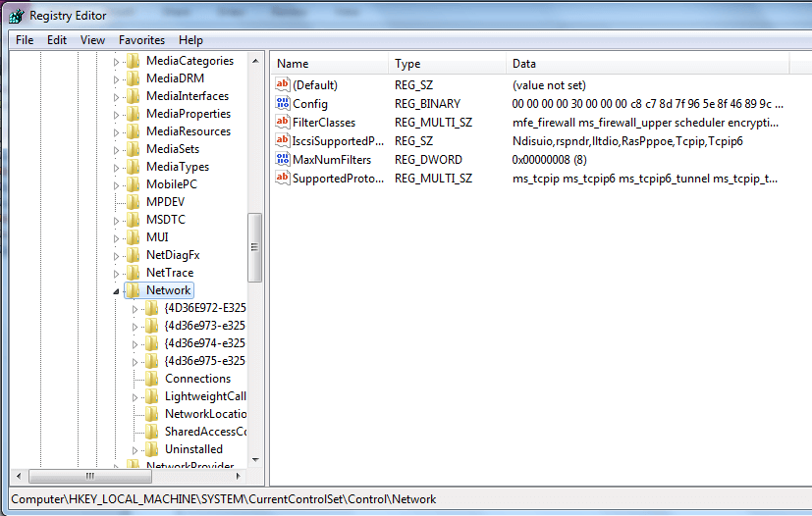This screenshot has height=516, width=812.
Task: Expand the Uninstalled key
Action: (x=135, y=451)
